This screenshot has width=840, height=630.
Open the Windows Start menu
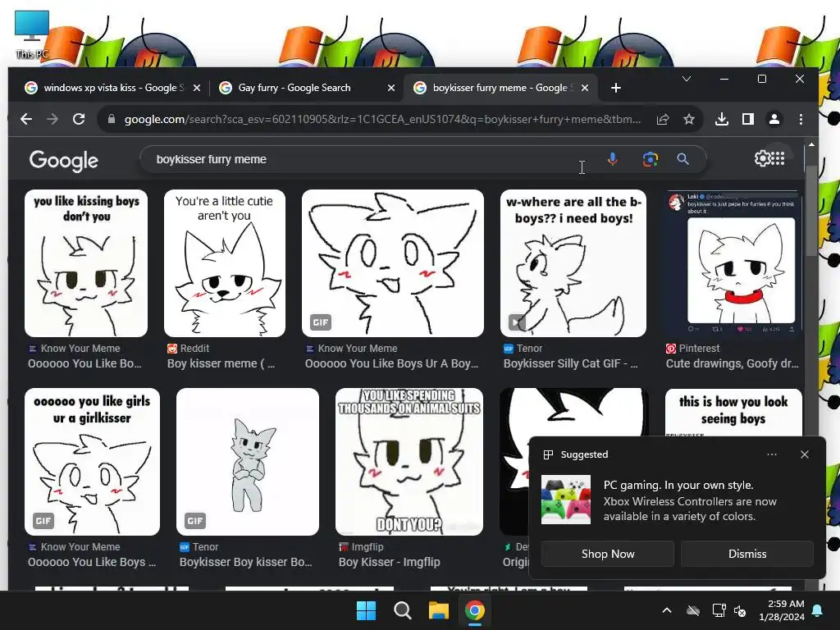point(367,610)
